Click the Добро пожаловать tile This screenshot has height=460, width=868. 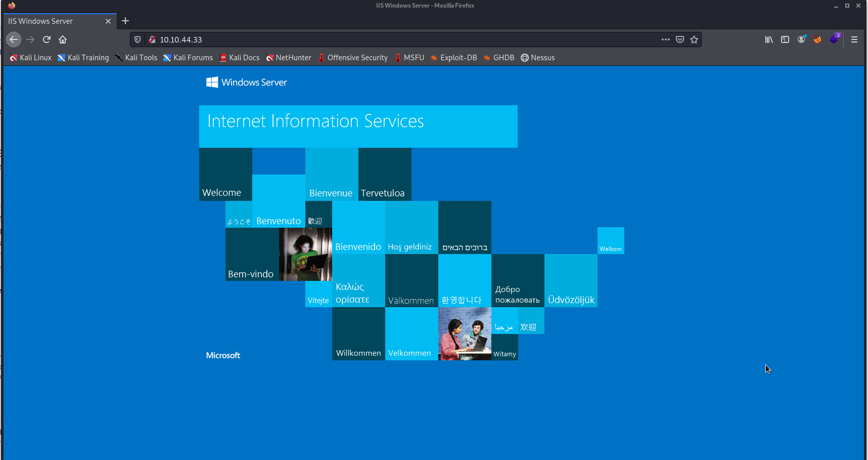pyautogui.click(x=518, y=280)
